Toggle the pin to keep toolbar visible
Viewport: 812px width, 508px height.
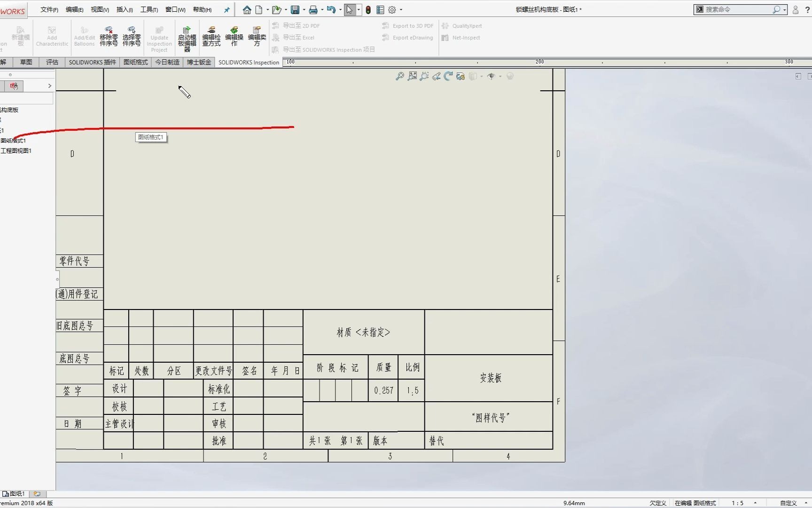(x=226, y=9)
